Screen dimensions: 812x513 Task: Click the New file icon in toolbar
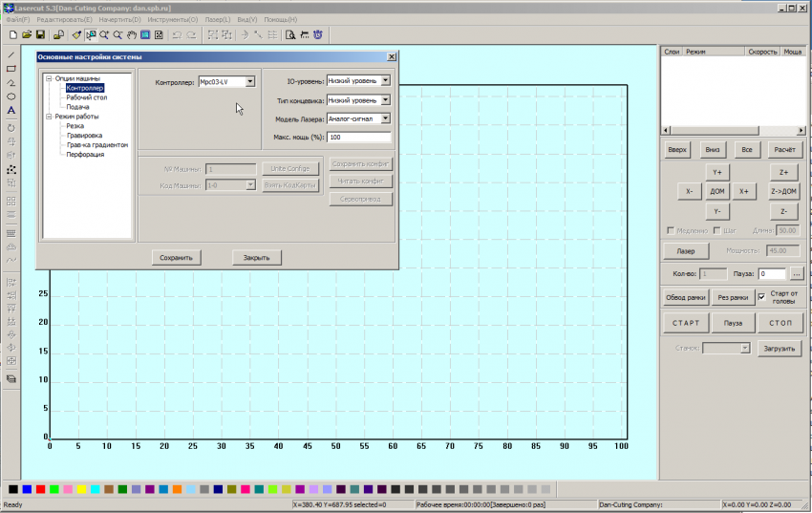click(12, 34)
